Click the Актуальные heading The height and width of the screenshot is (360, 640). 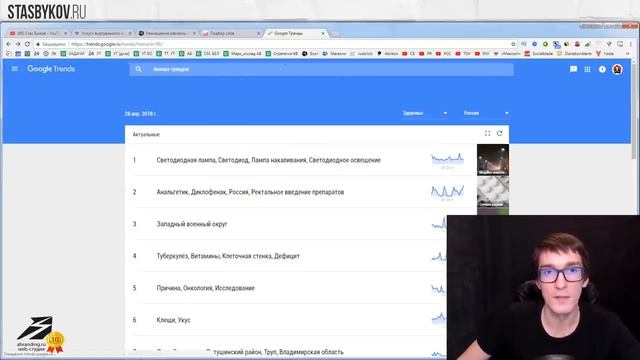click(x=146, y=134)
